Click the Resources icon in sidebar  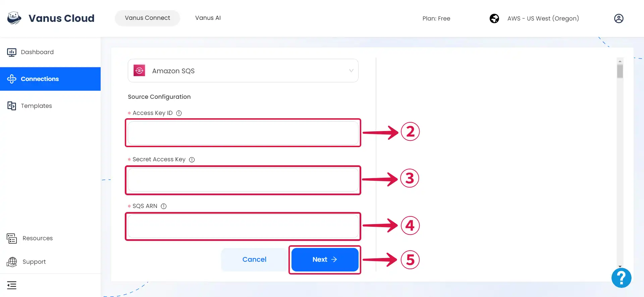[x=12, y=238]
